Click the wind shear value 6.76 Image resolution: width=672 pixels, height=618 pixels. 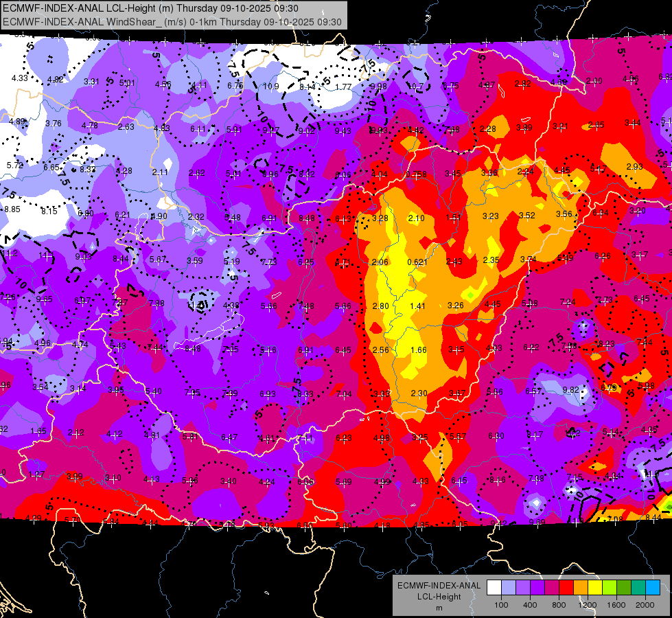click(235, 85)
